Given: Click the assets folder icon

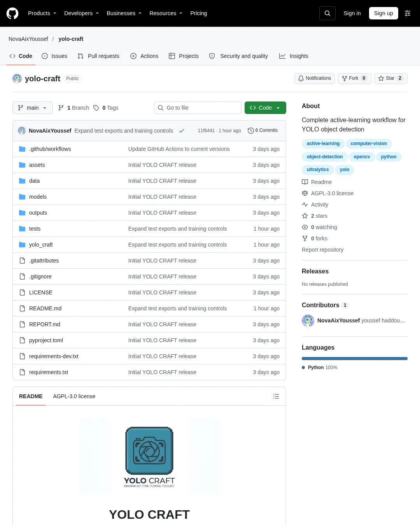Looking at the screenshot, I should [x=22, y=165].
